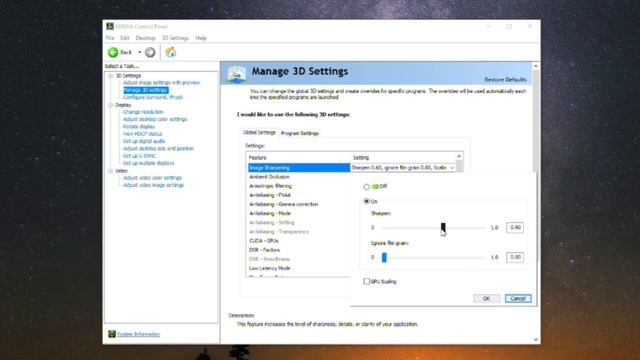Open the Home icon in toolbar
Image resolution: width=640 pixels, height=360 pixels.
171,52
